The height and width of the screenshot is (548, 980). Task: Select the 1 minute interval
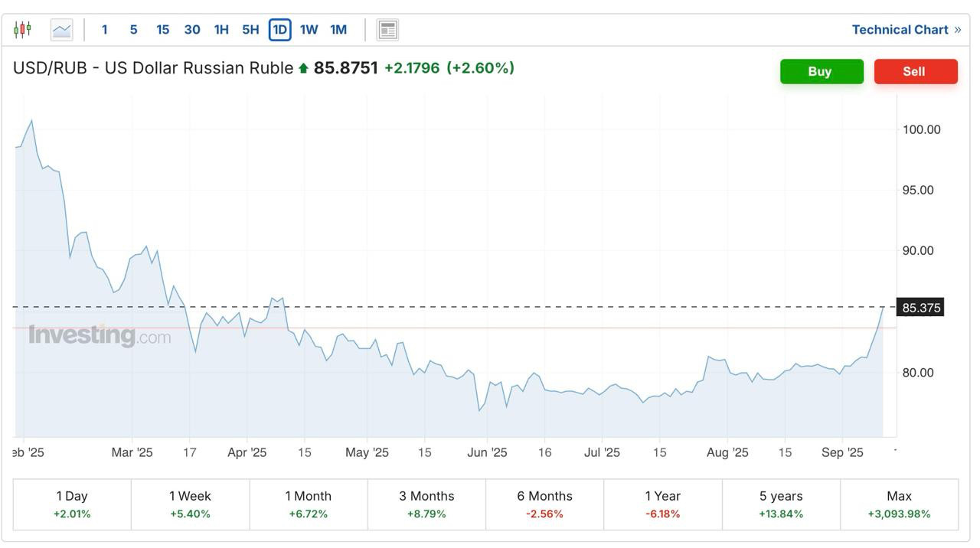tap(105, 30)
